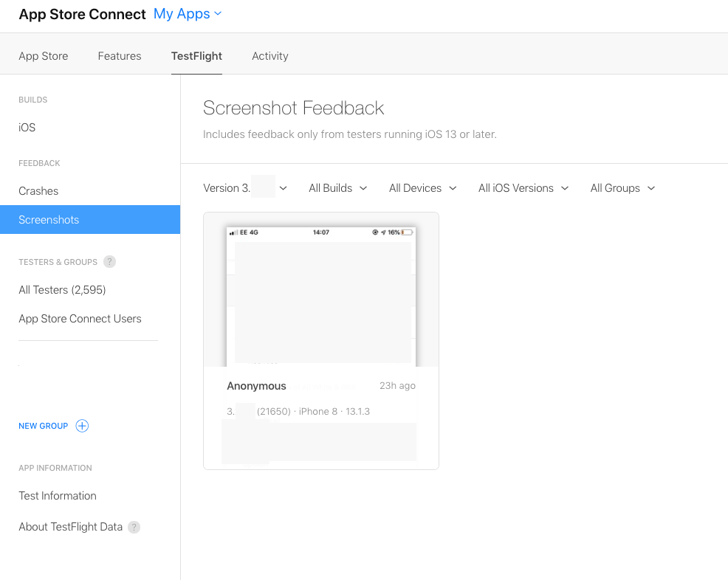This screenshot has height=580, width=728.
Task: Select Screenshots in the sidebar
Action: click(90, 219)
